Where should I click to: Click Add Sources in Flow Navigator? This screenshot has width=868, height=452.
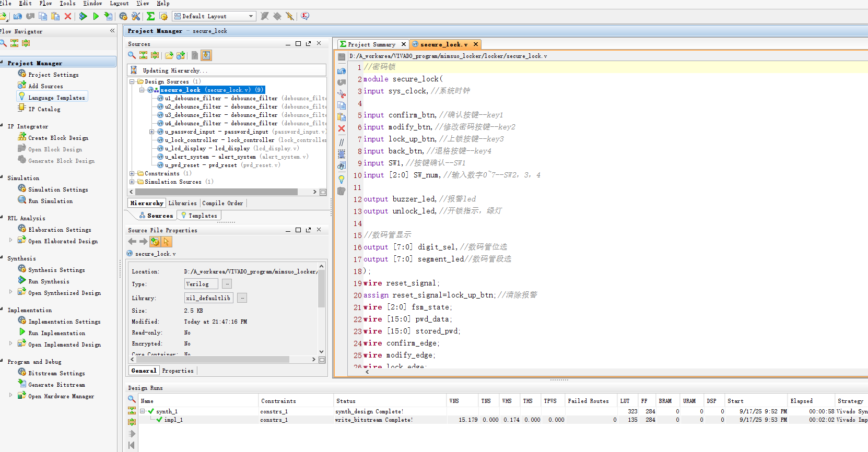pos(45,86)
